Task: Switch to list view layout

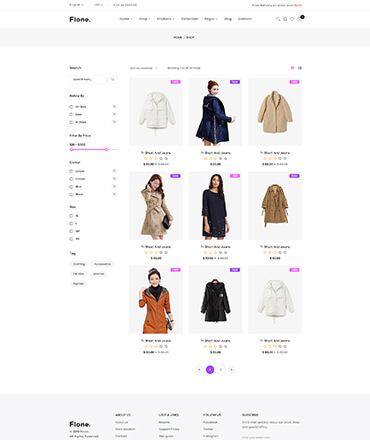Action: [300, 68]
